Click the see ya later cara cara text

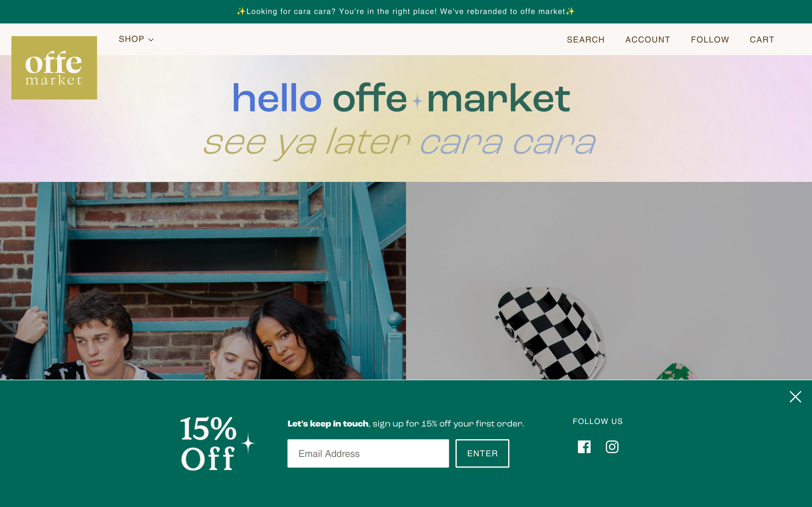click(x=399, y=143)
